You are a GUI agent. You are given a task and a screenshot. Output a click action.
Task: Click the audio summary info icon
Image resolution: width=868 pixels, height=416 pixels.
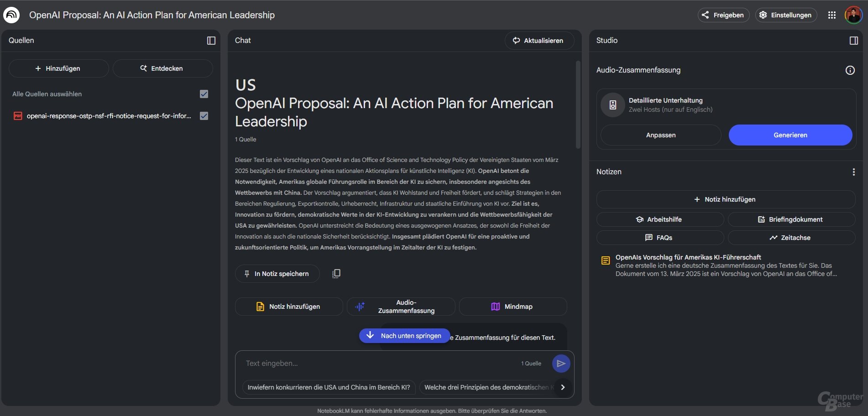pyautogui.click(x=850, y=70)
